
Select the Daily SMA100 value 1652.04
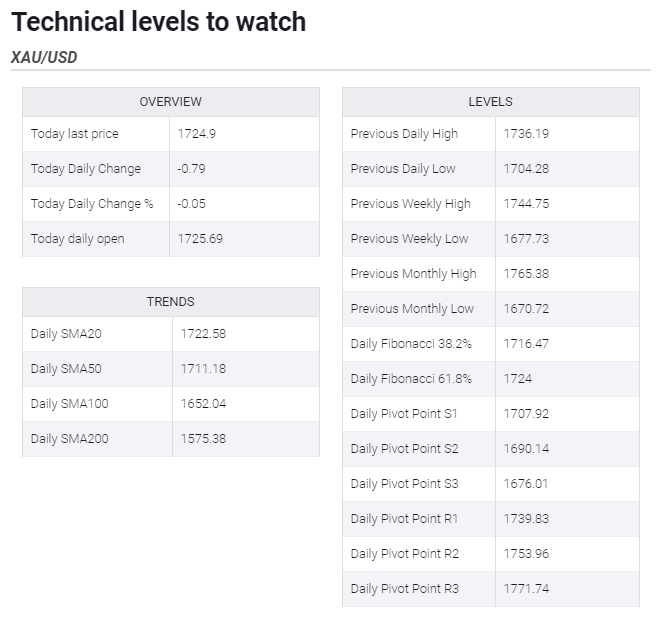tap(203, 404)
